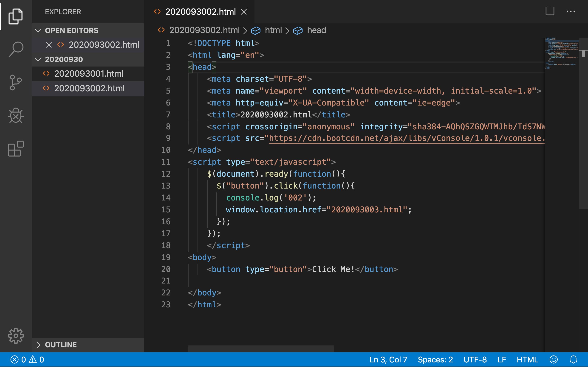The width and height of the screenshot is (588, 367).
Task: Close the 2020093002.html tab
Action: 244,12
